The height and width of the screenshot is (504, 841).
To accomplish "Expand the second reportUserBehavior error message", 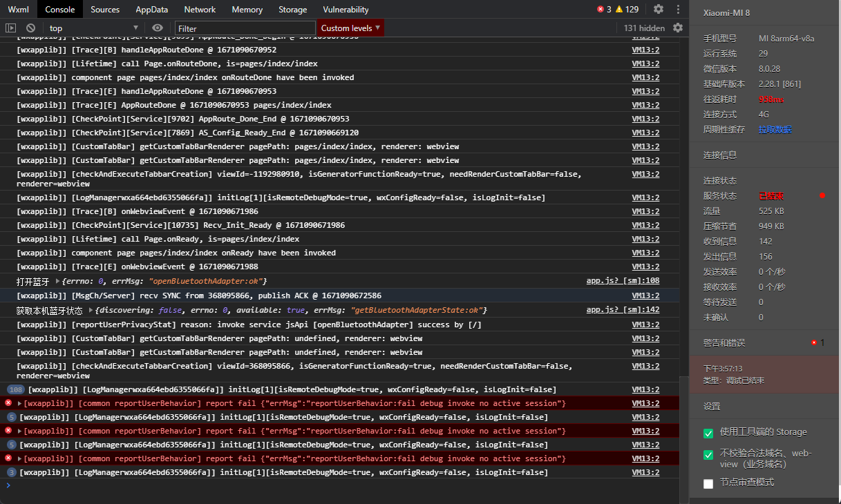I will pyautogui.click(x=20, y=431).
